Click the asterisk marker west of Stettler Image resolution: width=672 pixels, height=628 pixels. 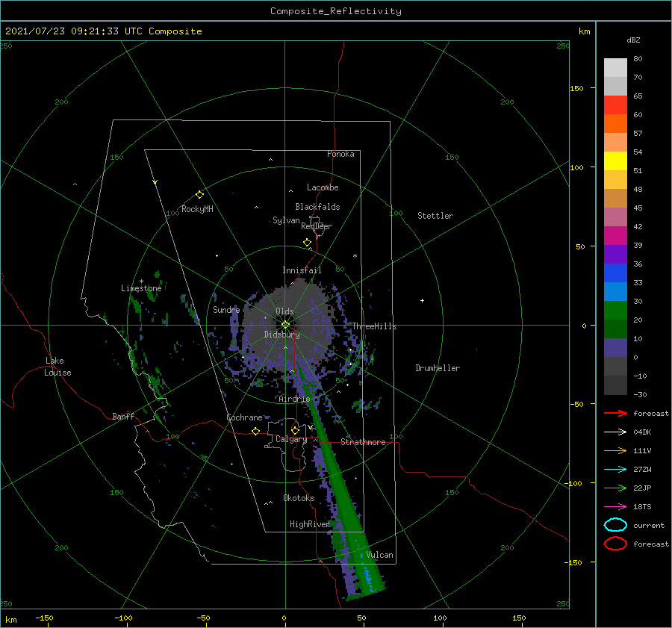[x=355, y=256]
